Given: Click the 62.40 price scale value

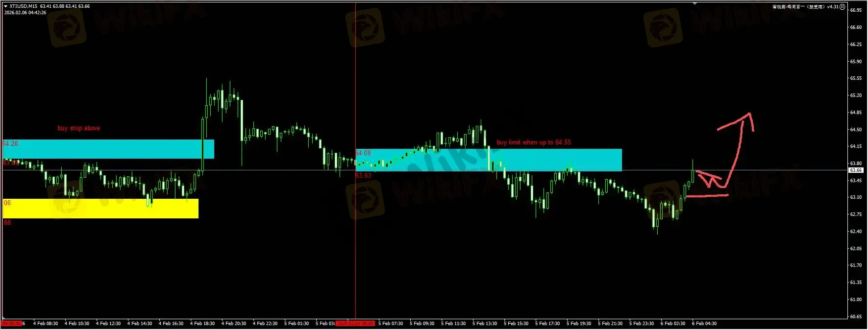Looking at the screenshot, I should pos(856,232).
